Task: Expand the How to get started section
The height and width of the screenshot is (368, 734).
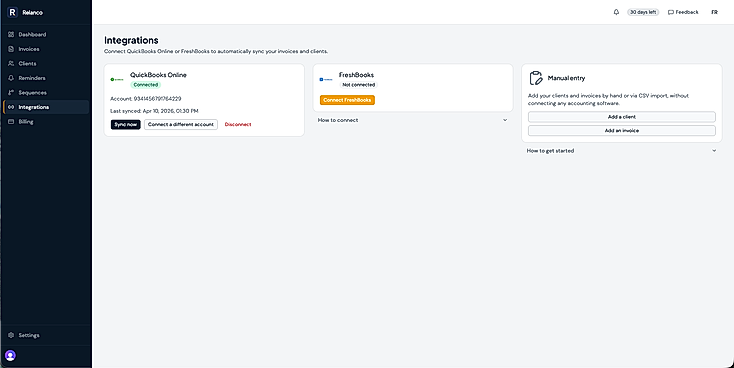Action: pyautogui.click(x=622, y=151)
